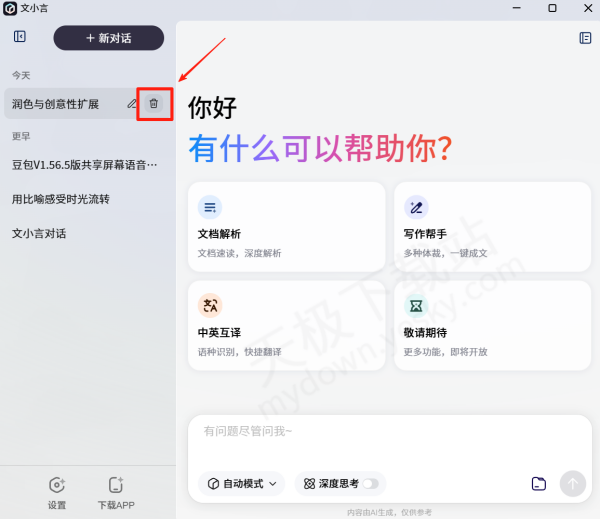Toggle the 深度思考 switch
The width and height of the screenshot is (600, 519).
pyautogui.click(x=371, y=484)
